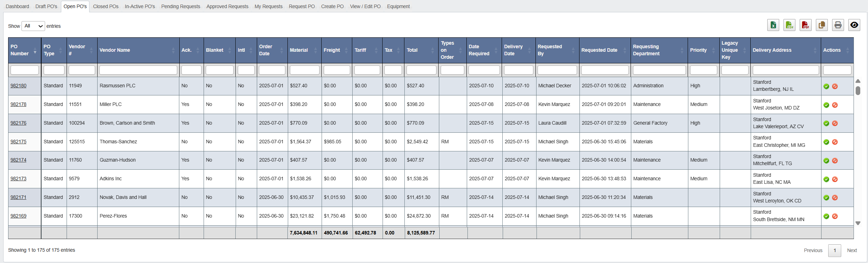This screenshot has width=868, height=263.
Task: Focus the Requested By filter box
Action: tap(557, 70)
